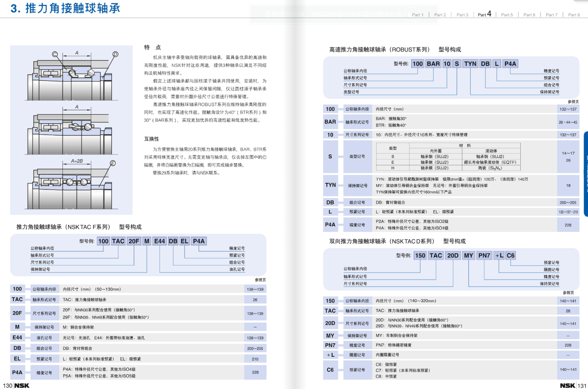Open the Part 1 tab
588x389 pixels.
[x=417, y=15]
